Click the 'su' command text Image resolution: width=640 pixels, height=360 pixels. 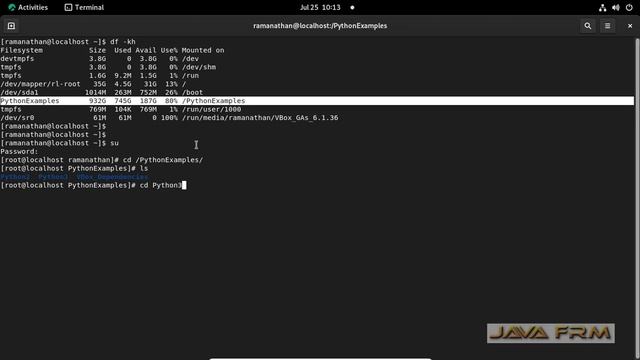click(x=114, y=143)
